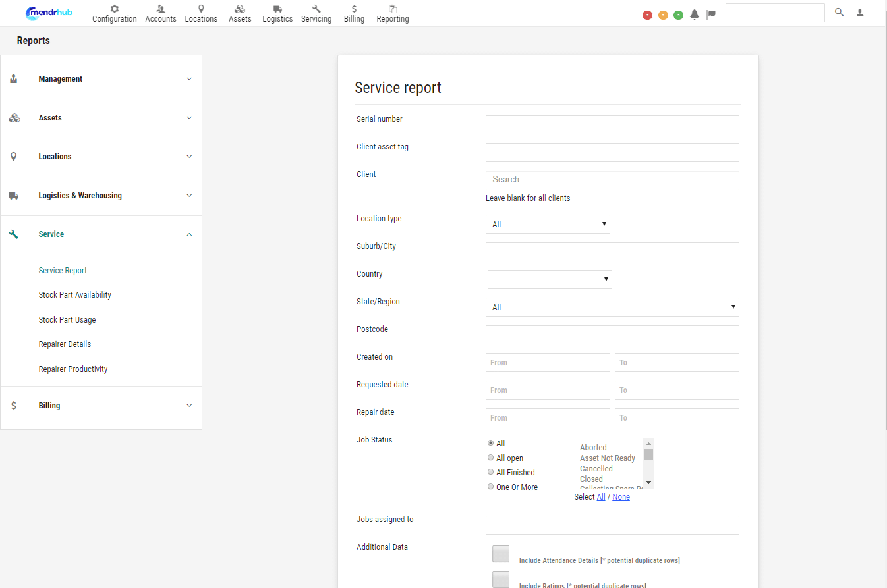The width and height of the screenshot is (887, 588).
Task: Open the flag icon near notifications
Action: tap(711, 14)
